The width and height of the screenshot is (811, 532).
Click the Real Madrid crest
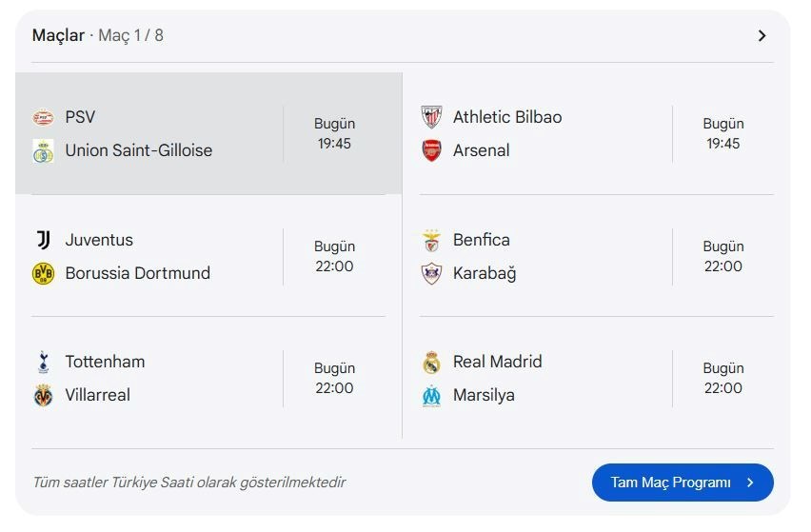(431, 362)
